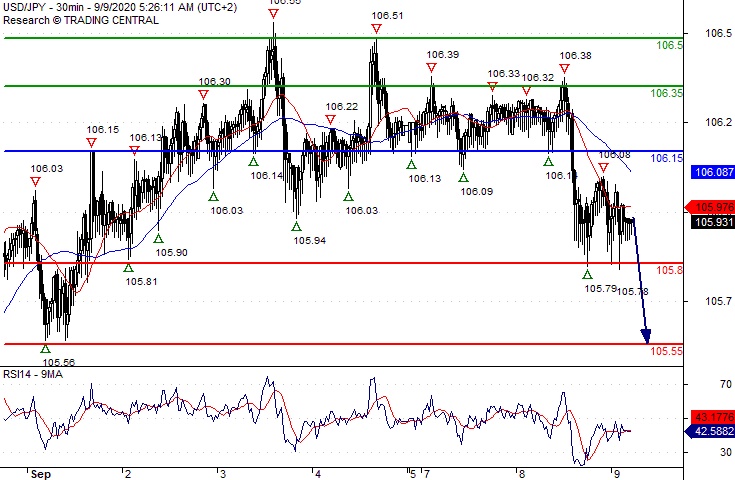The image size is (735, 480).
Task: Click red triangle marker under the 106.22 label
Action: click(x=330, y=120)
